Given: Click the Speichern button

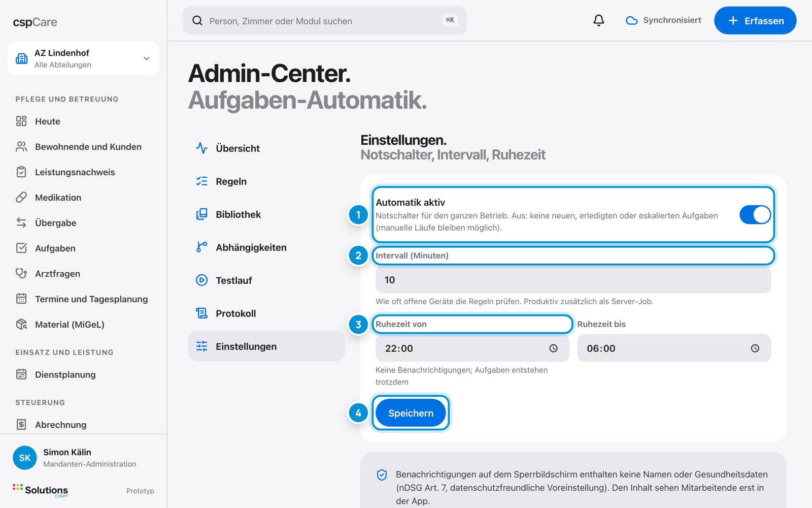Looking at the screenshot, I should pyautogui.click(x=411, y=413).
